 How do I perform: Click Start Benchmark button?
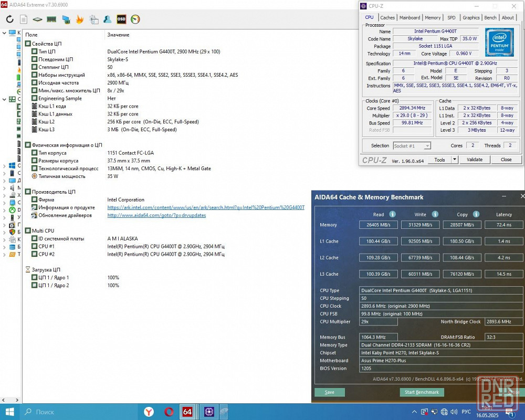pos(422,392)
